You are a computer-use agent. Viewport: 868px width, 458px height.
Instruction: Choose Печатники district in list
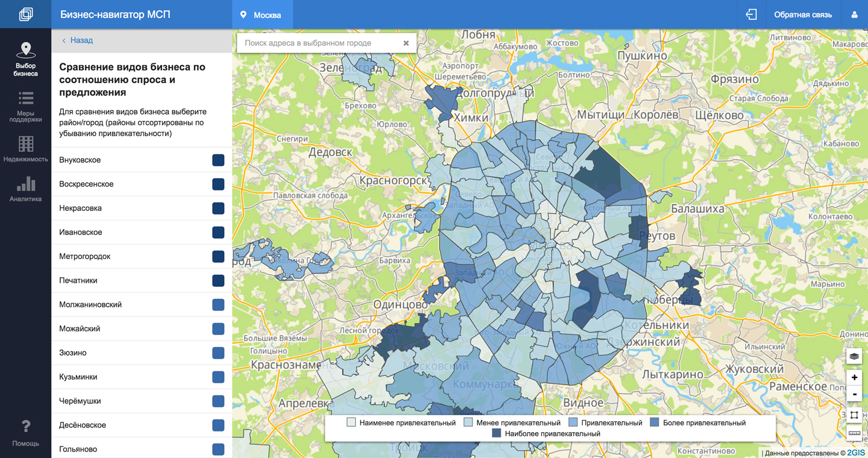tap(78, 280)
